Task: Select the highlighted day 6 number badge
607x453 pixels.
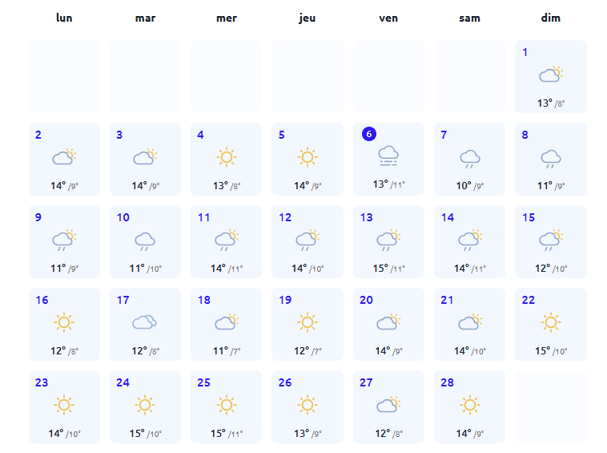Action: [x=369, y=135]
